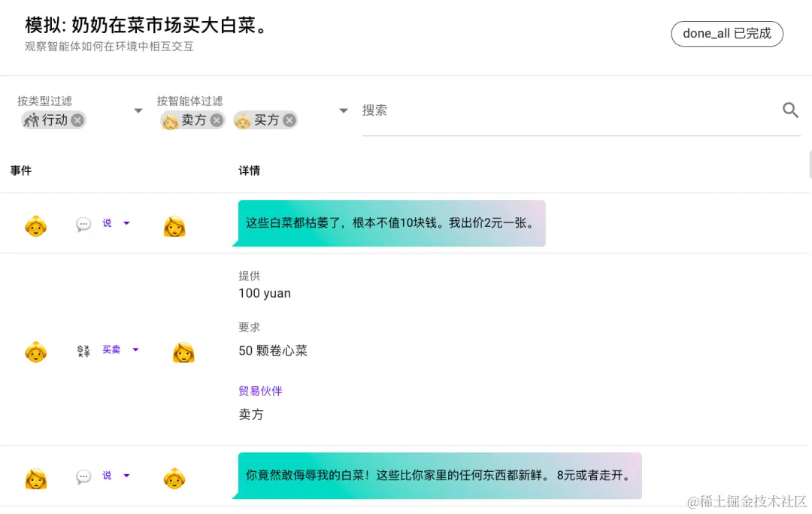This screenshot has width=812, height=514.
Task: Select the message bubble about wilted cabbages
Action: (391, 222)
